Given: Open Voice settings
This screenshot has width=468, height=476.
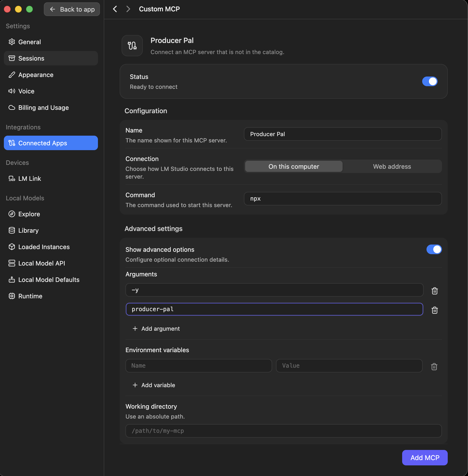Looking at the screenshot, I should pyautogui.click(x=51, y=91).
